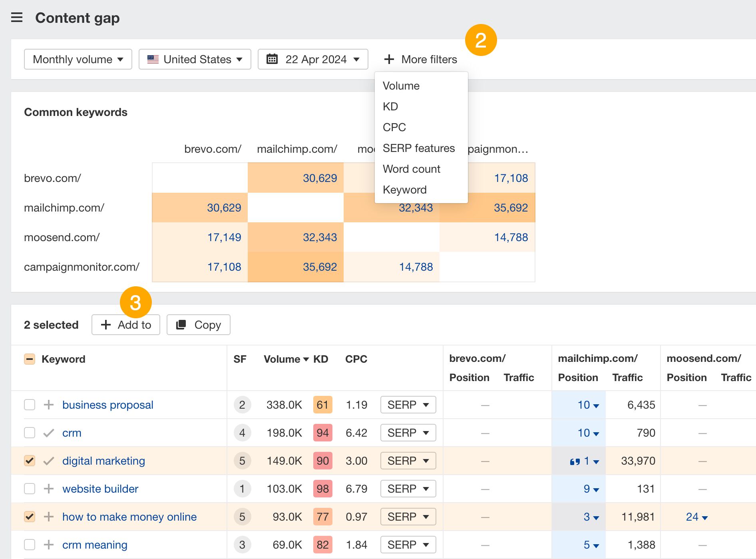The height and width of the screenshot is (559, 756).
Task: Open the hamburger navigation menu
Action: click(17, 18)
